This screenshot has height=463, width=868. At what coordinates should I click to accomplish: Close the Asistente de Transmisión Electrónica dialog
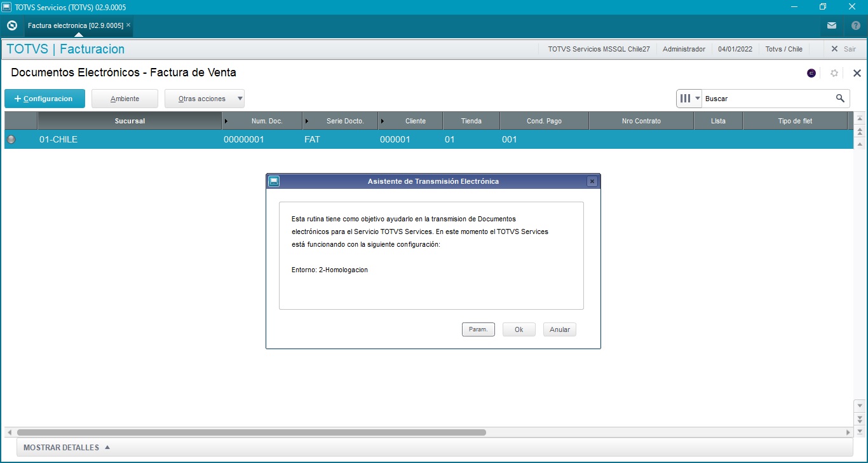[x=592, y=181]
